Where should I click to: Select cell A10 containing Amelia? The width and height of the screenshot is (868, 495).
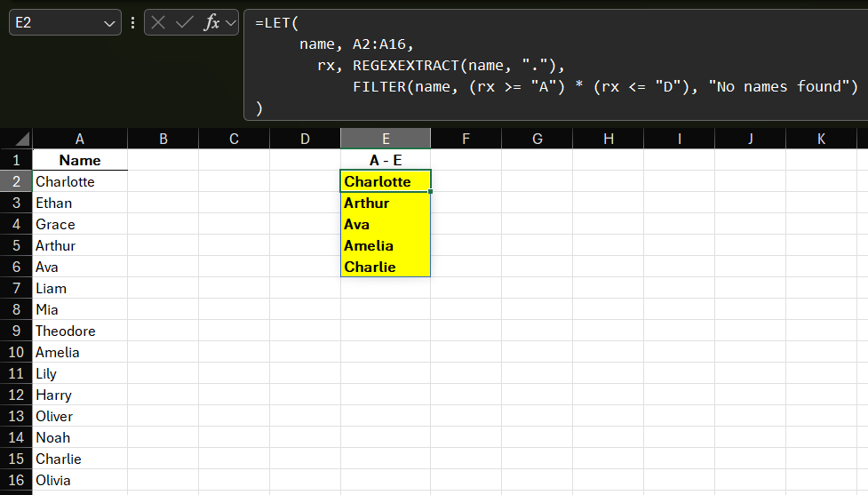pyautogui.click(x=80, y=352)
